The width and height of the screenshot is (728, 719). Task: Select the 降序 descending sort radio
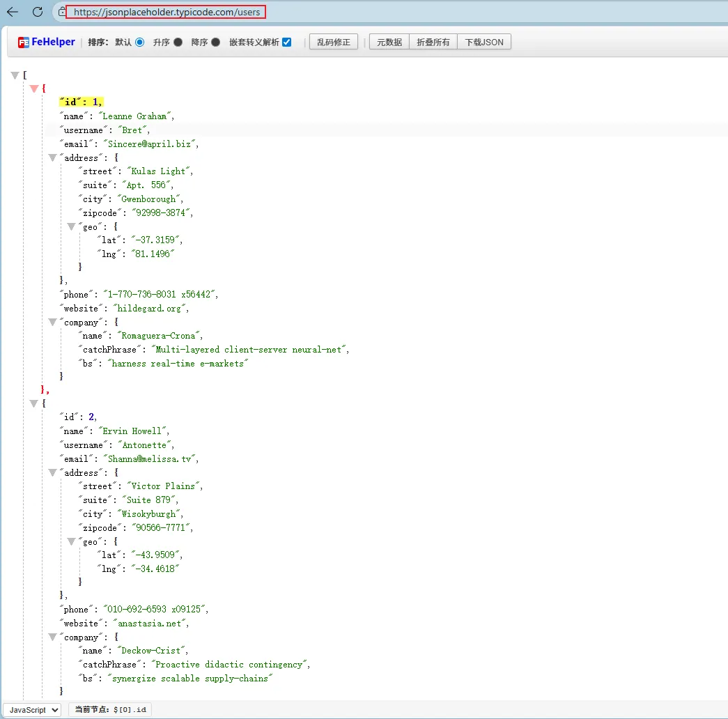click(x=215, y=42)
